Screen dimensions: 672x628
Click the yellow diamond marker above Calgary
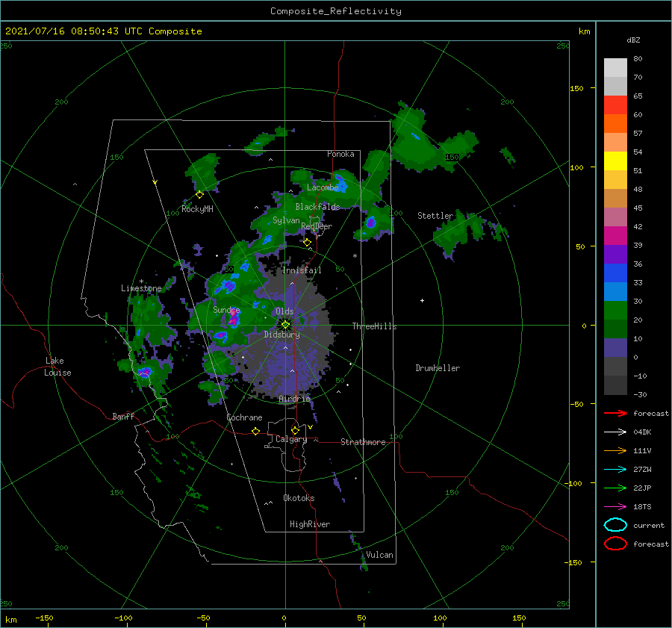[x=295, y=430]
